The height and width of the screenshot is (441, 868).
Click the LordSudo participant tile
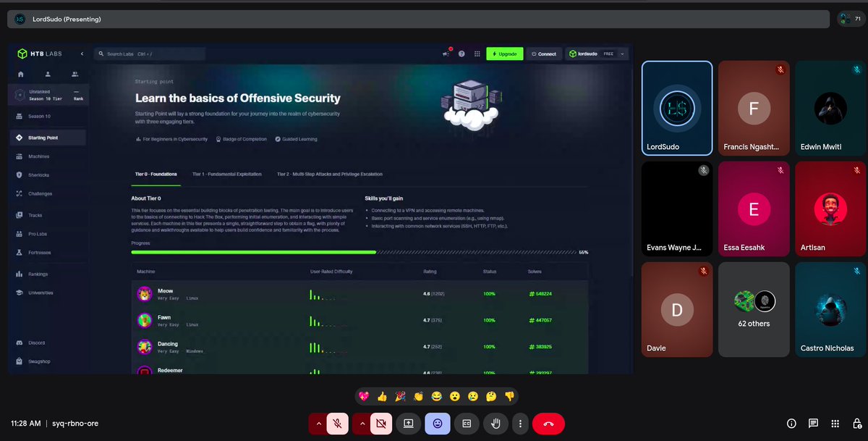coord(677,108)
